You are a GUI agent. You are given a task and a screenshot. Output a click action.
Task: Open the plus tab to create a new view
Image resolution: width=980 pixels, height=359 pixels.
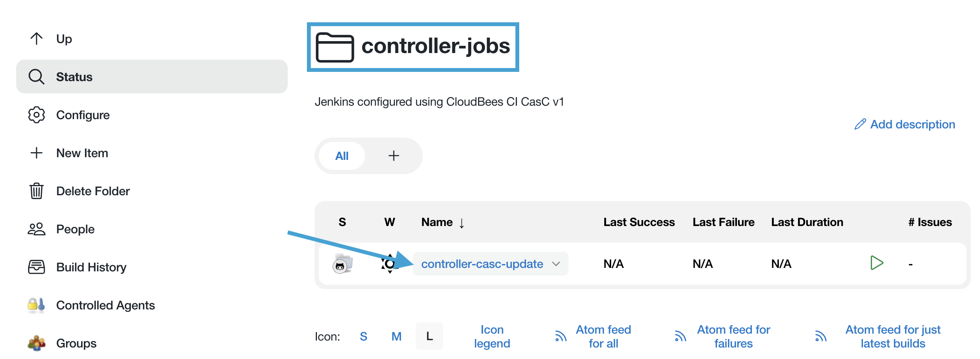coord(394,156)
